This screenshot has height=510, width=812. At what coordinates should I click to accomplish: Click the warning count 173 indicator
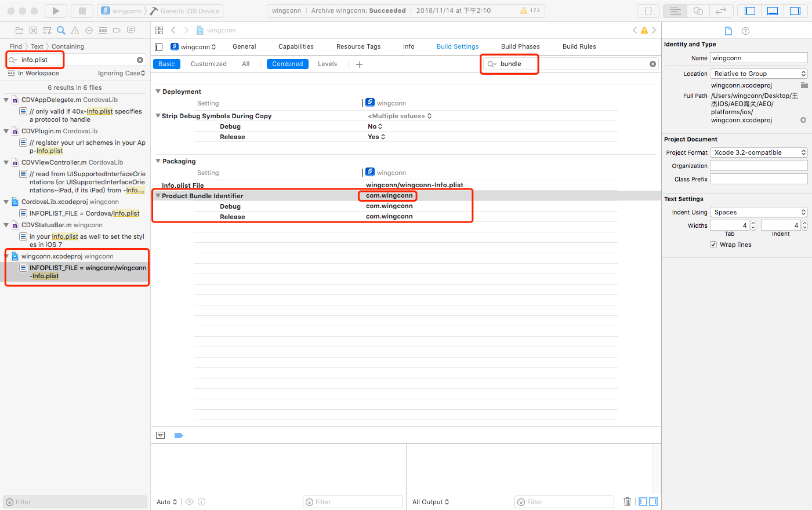coord(530,10)
